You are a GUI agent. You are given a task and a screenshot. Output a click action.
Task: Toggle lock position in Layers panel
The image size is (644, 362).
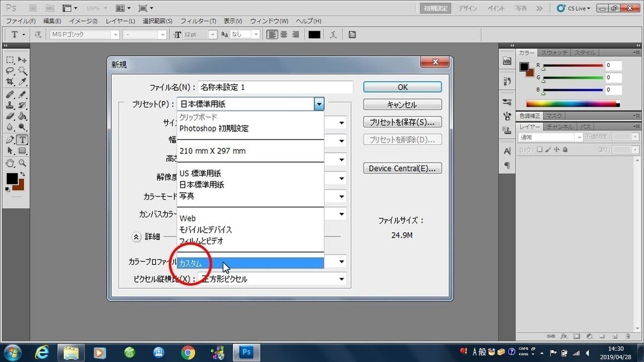[x=557, y=150]
